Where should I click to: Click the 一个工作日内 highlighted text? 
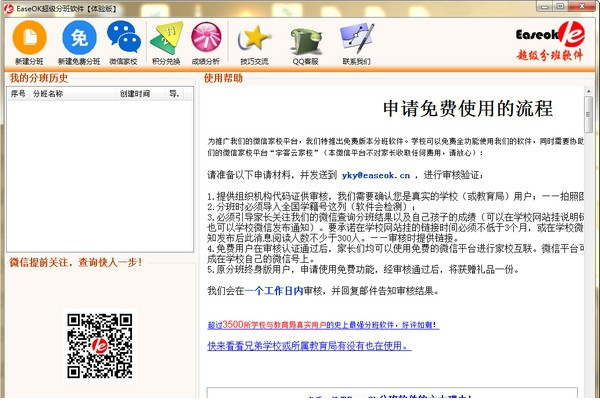tap(274, 291)
